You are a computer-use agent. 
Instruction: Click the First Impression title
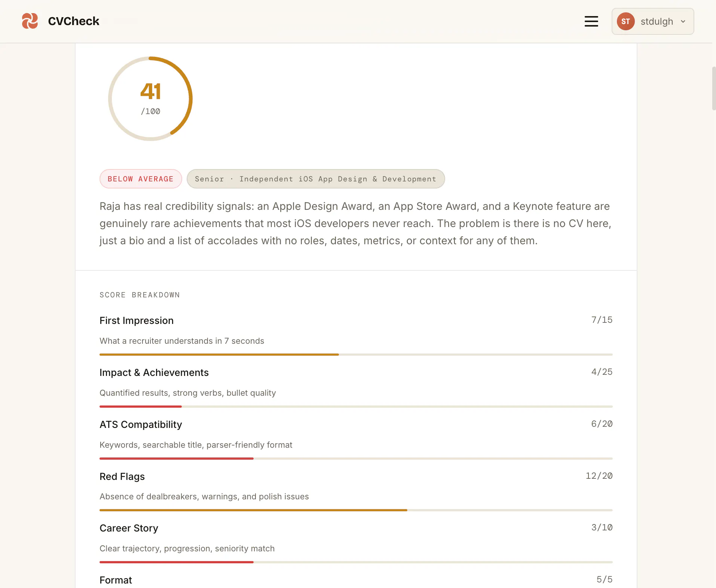coord(137,321)
